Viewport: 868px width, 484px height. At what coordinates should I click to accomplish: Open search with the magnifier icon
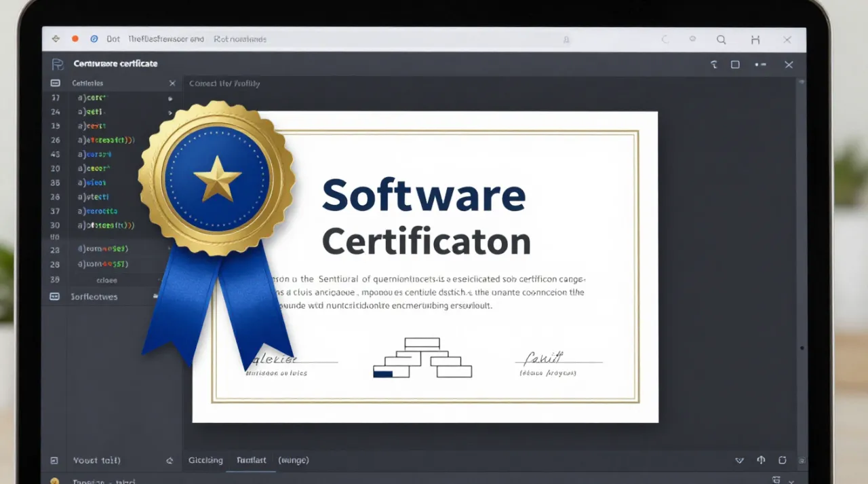(x=722, y=40)
